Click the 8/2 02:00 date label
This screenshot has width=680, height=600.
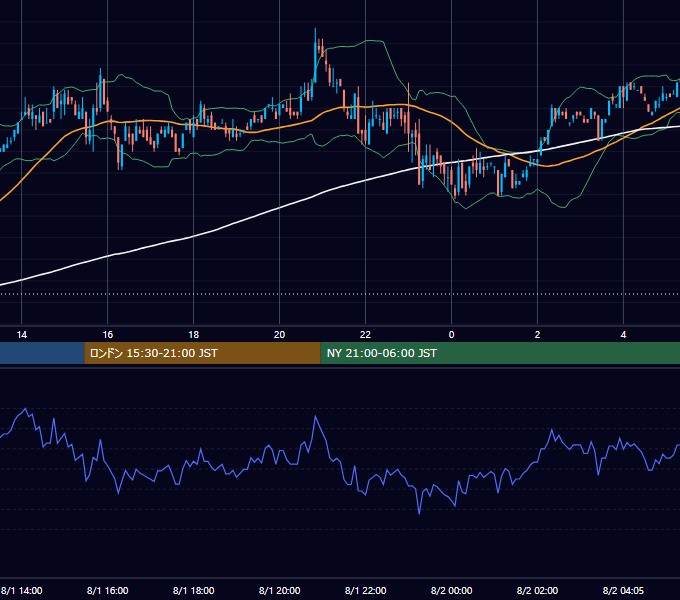[537, 590]
